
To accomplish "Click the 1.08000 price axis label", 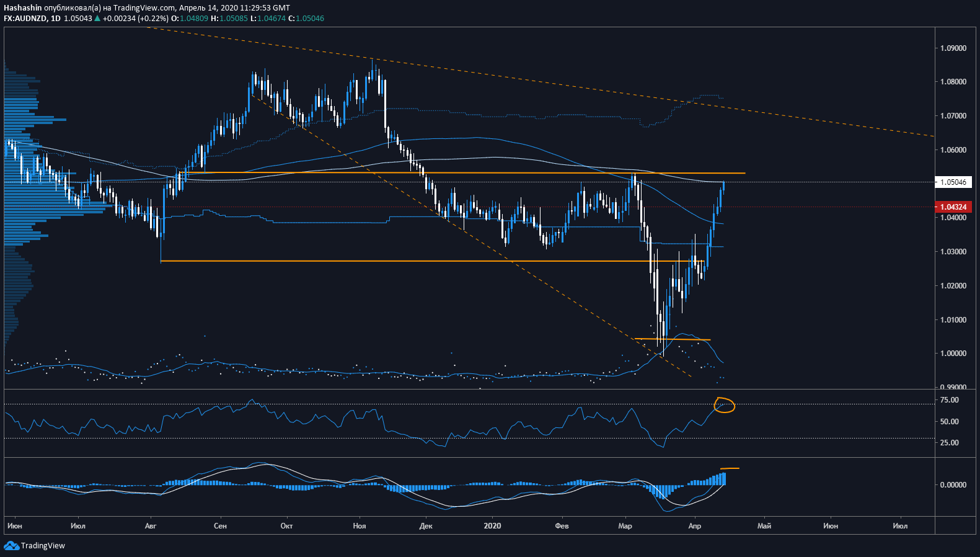I will 953,82.
